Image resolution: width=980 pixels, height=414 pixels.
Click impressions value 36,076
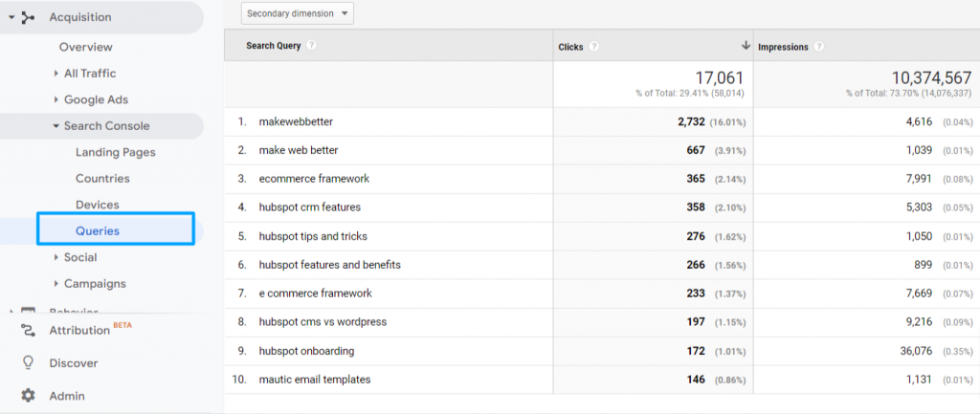click(916, 351)
